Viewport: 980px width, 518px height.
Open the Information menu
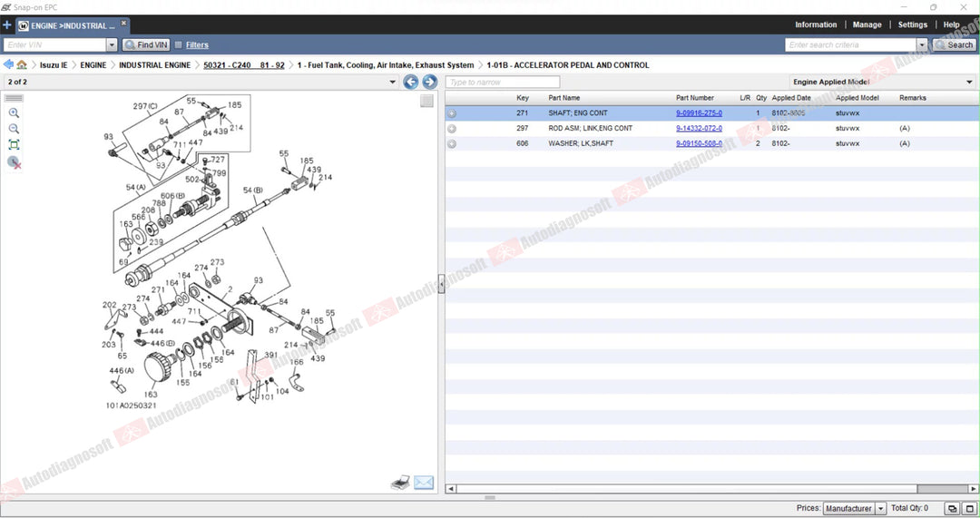pyautogui.click(x=816, y=25)
